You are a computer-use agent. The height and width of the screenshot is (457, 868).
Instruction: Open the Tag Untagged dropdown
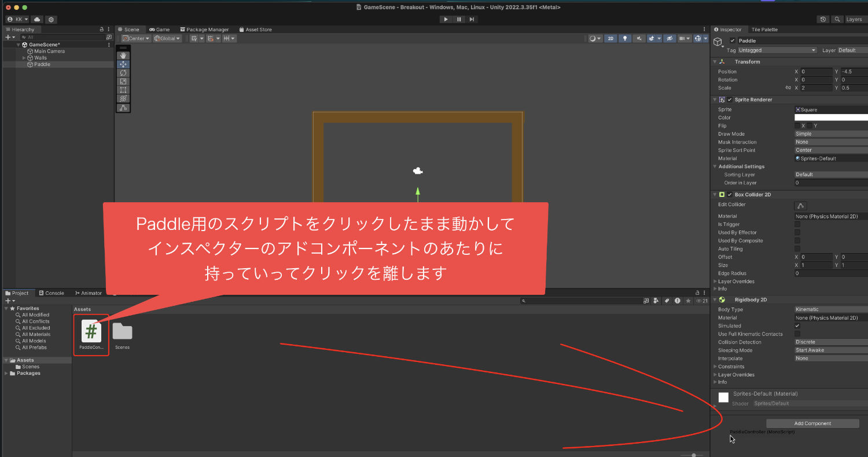[x=777, y=50]
